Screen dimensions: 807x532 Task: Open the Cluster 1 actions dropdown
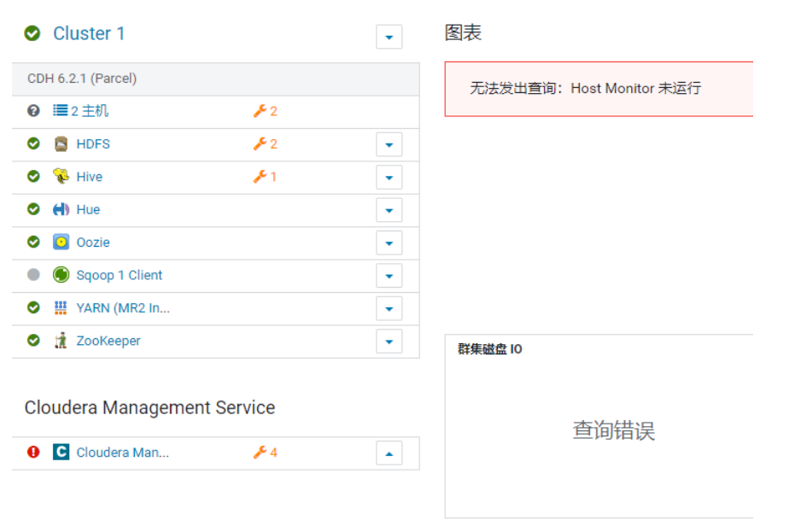(389, 37)
